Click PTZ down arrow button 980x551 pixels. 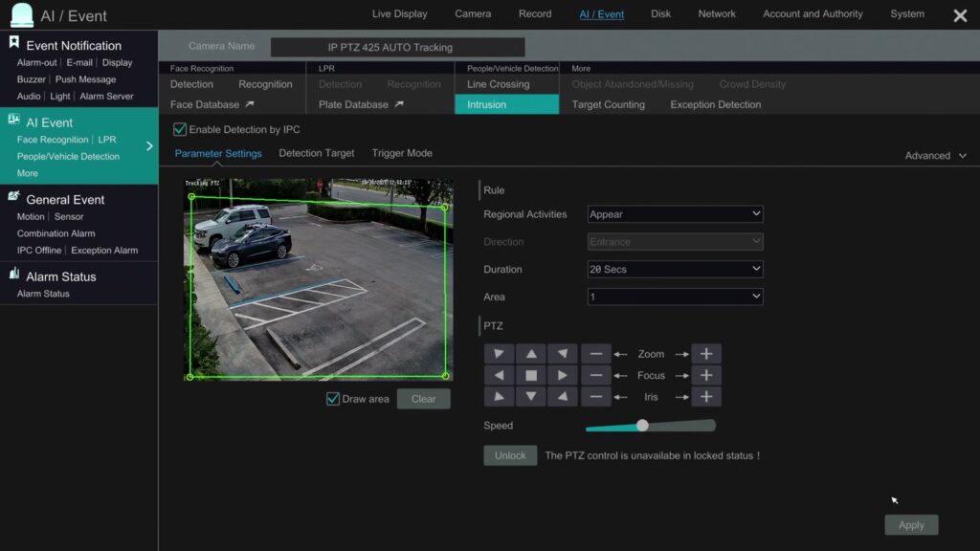point(530,397)
